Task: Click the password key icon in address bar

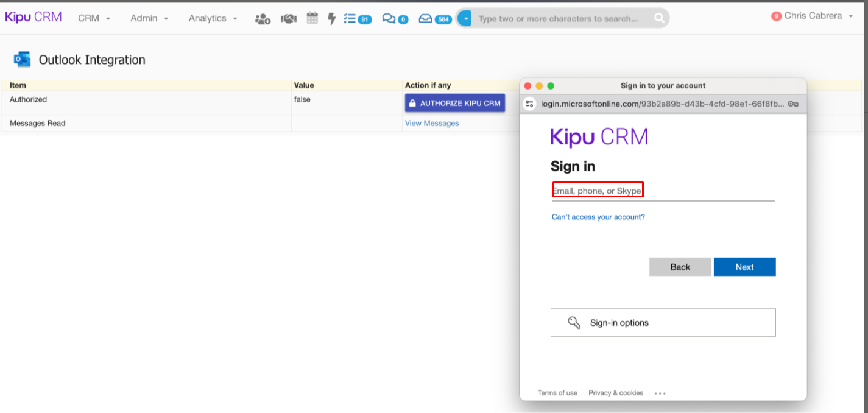Action: [x=792, y=104]
